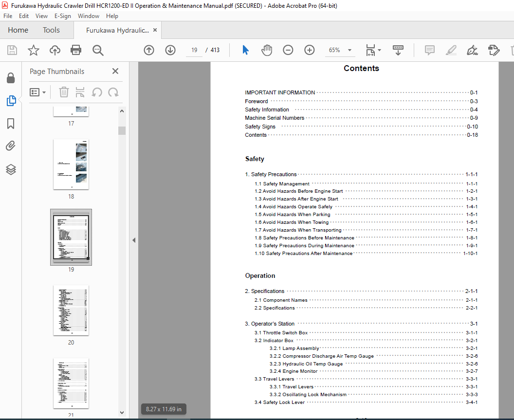
Task: Click the Save file icon
Action: [12, 50]
